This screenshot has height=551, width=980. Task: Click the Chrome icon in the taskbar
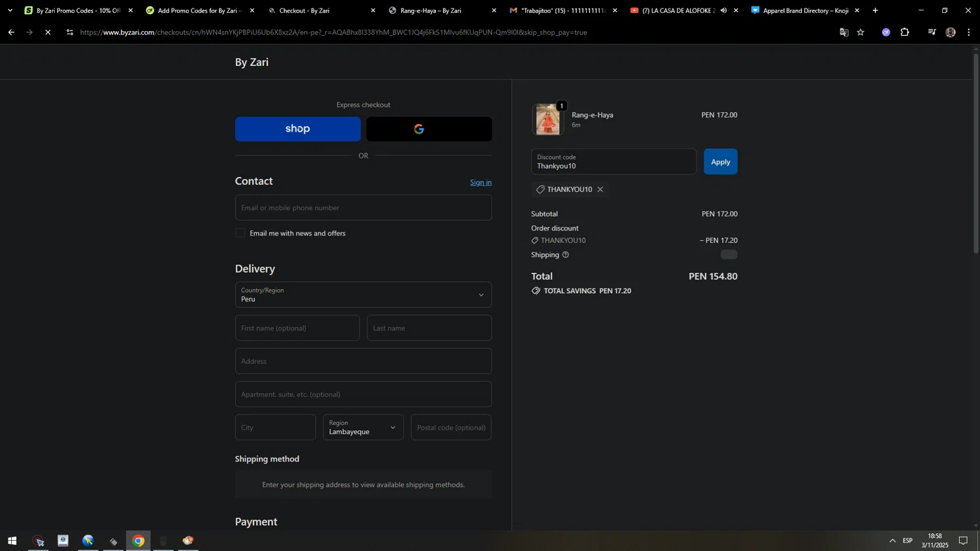(x=139, y=541)
